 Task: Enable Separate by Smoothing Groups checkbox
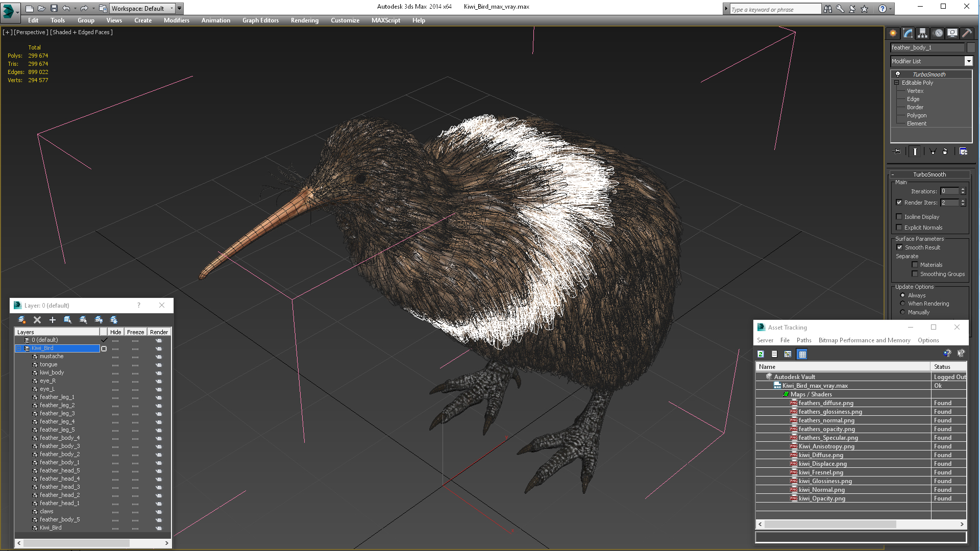pyautogui.click(x=915, y=274)
